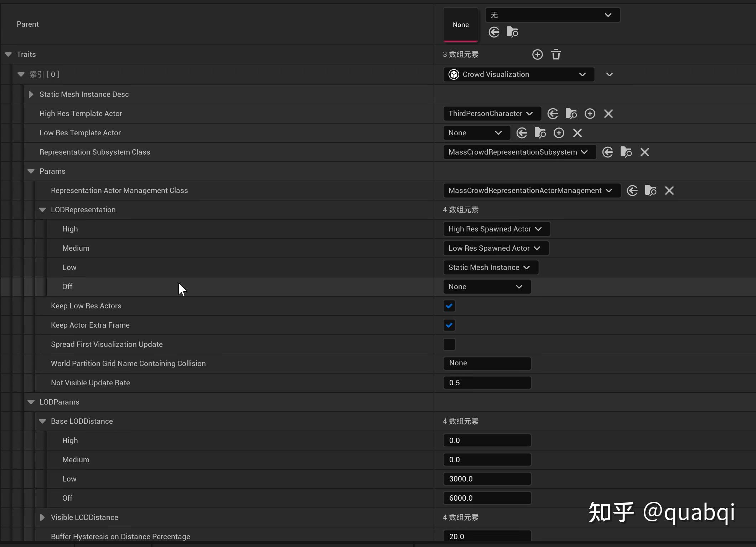Browse to the Parent asset in the content browser
This screenshot has width=756, height=547.
512,32
